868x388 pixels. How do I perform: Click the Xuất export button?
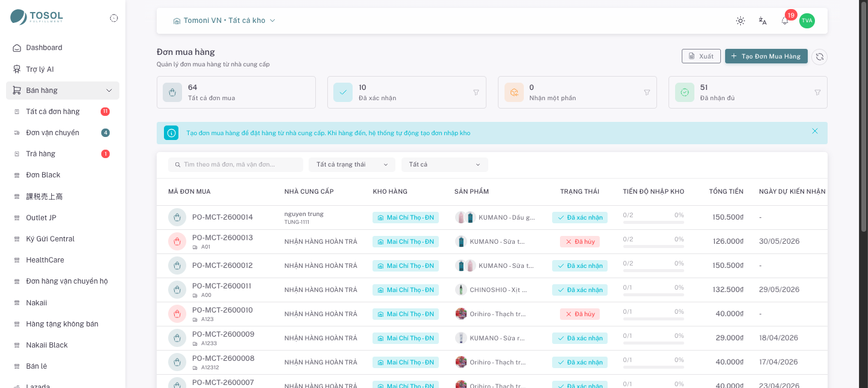(701, 56)
